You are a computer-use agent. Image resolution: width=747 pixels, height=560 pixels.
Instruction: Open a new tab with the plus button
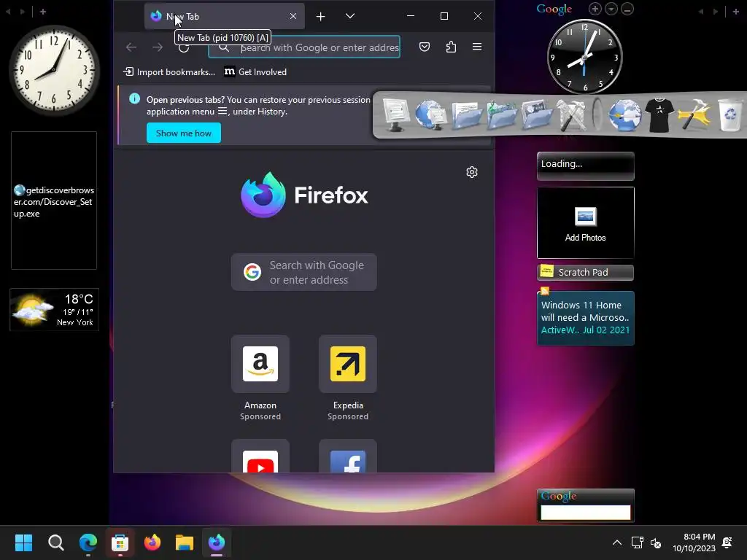(x=321, y=16)
